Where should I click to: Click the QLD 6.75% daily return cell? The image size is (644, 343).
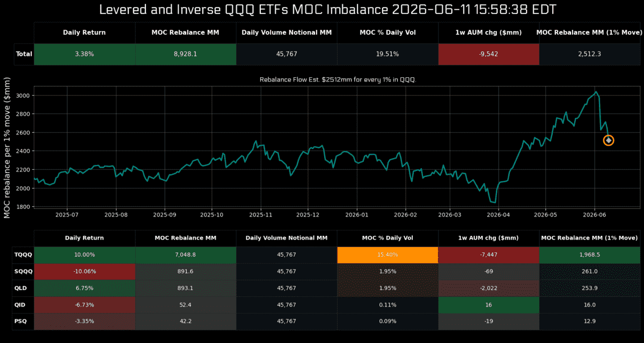(x=84, y=288)
